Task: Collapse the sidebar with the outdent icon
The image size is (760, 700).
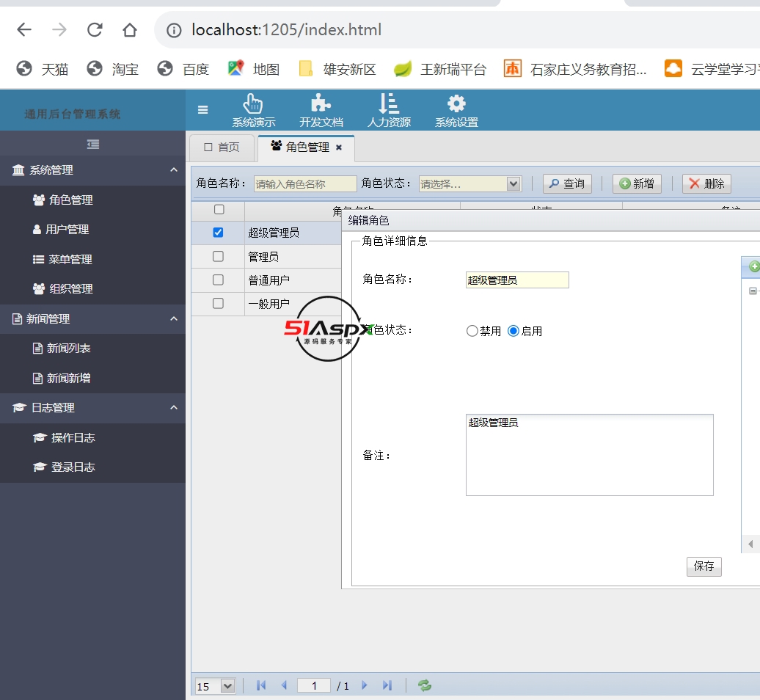Action: (93, 144)
